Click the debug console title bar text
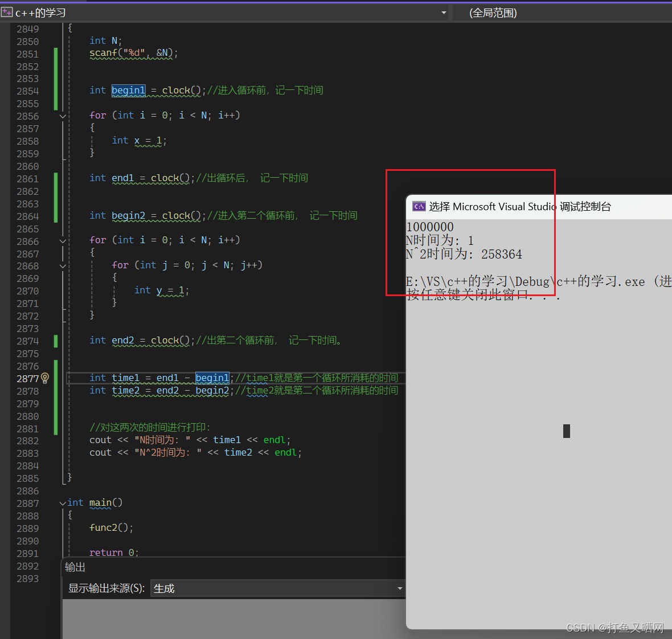The width and height of the screenshot is (672, 639). (x=520, y=207)
